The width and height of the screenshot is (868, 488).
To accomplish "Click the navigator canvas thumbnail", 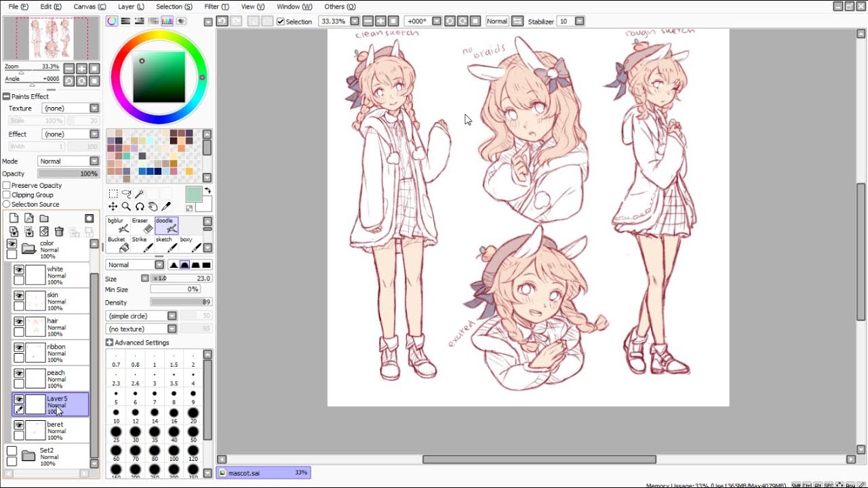I will click(52, 39).
